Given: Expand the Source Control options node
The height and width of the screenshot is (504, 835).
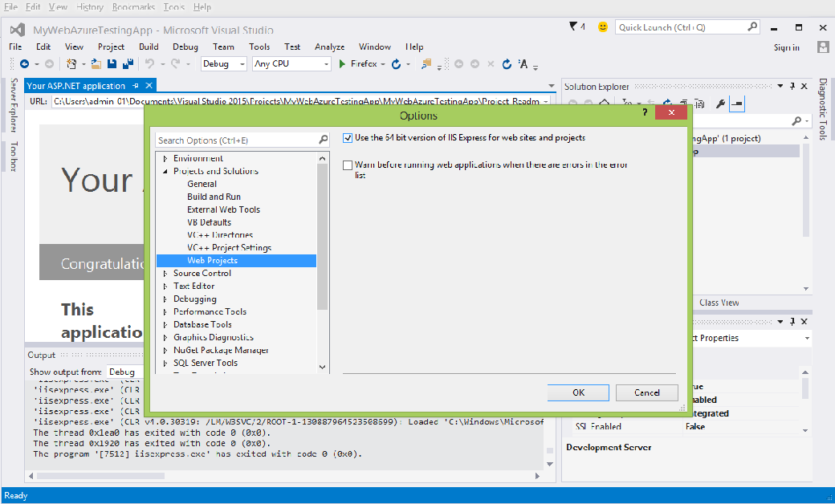Looking at the screenshot, I should pyautogui.click(x=165, y=274).
